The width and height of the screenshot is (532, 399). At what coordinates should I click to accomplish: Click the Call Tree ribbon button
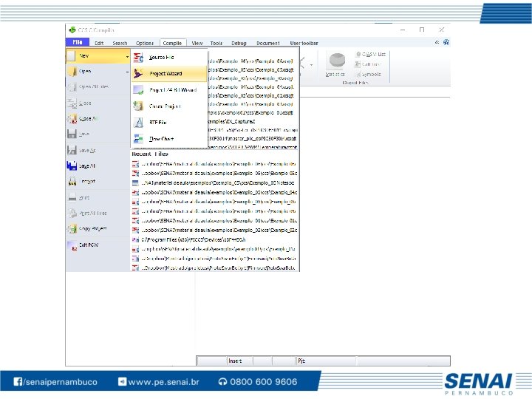(368, 64)
